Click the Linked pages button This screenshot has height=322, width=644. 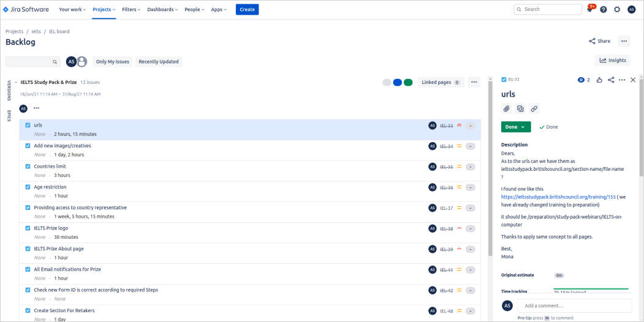coord(441,82)
